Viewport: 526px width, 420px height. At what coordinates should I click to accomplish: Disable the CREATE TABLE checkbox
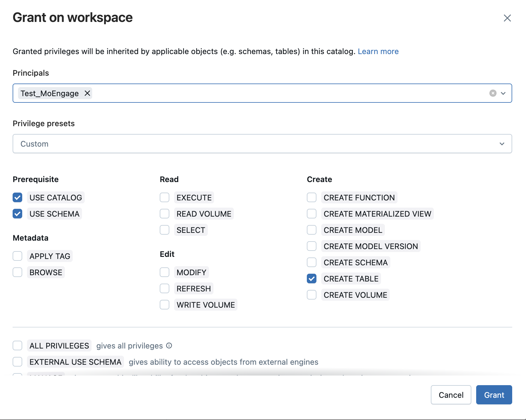pos(312,278)
